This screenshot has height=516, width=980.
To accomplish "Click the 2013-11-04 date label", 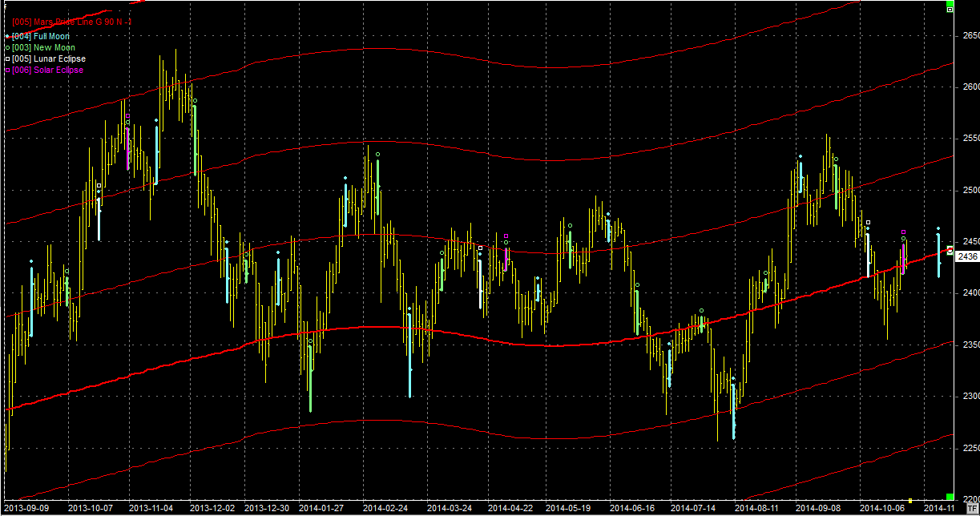I will tap(151, 508).
